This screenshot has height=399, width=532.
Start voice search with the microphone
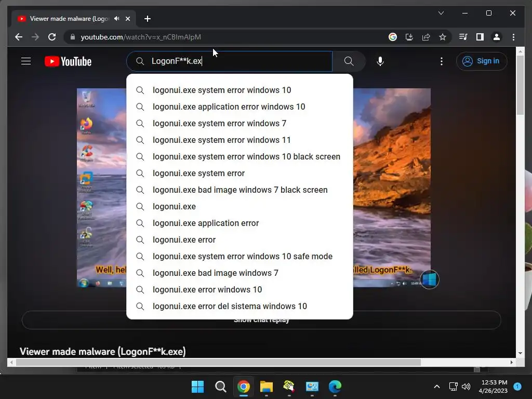click(x=380, y=61)
